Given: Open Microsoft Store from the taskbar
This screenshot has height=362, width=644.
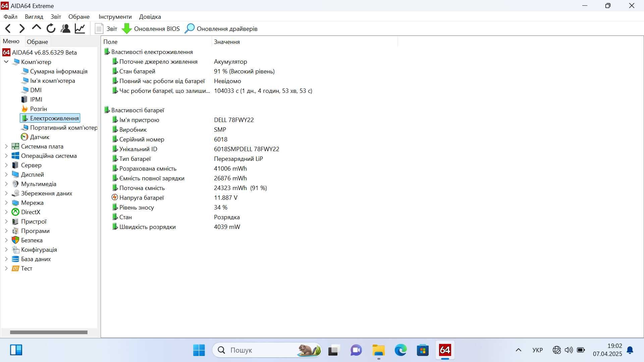Looking at the screenshot, I should point(423,350).
